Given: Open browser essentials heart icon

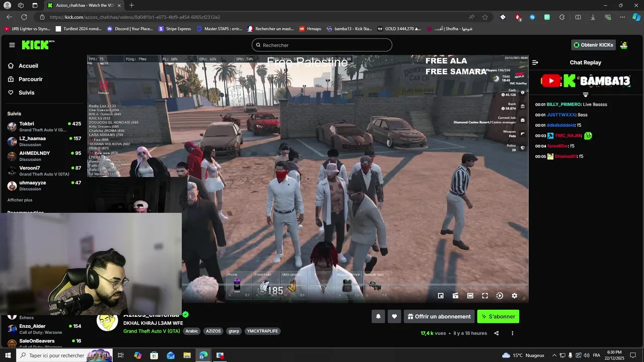Looking at the screenshot, I should (608, 17).
